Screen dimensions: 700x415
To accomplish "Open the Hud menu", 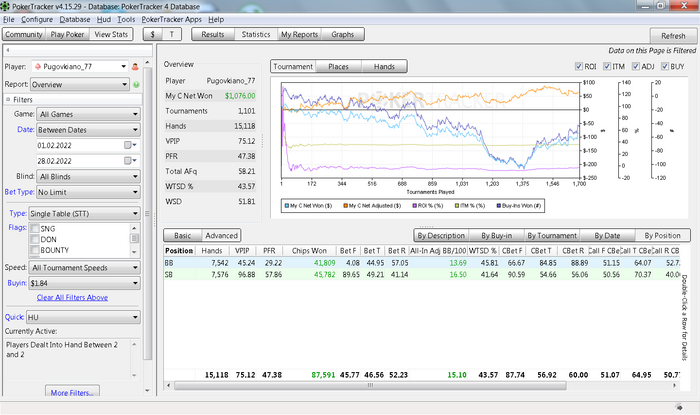I will (x=104, y=19).
